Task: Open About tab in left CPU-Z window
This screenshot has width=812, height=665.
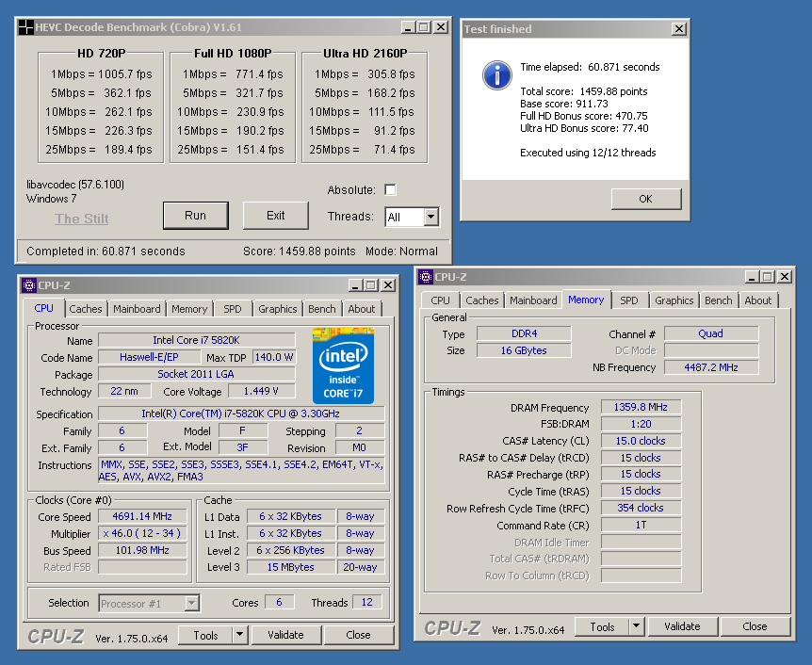Action: pos(362,309)
